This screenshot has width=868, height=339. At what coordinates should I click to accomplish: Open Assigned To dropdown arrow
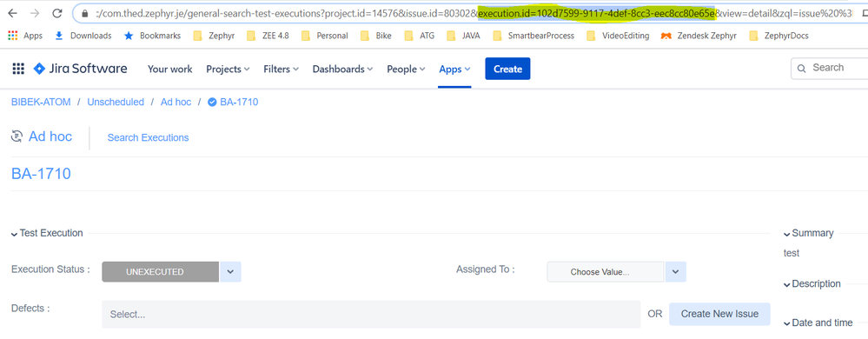point(676,272)
